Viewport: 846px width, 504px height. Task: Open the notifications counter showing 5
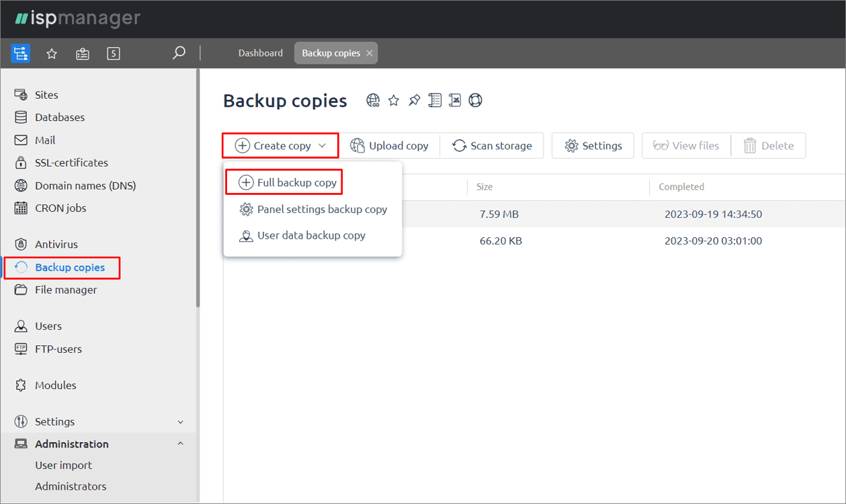point(113,52)
